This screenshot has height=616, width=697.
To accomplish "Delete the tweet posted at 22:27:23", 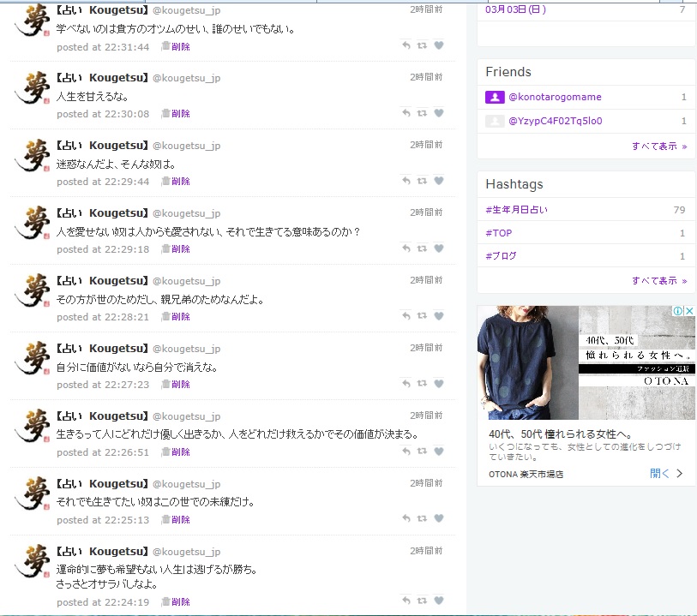I will [176, 384].
